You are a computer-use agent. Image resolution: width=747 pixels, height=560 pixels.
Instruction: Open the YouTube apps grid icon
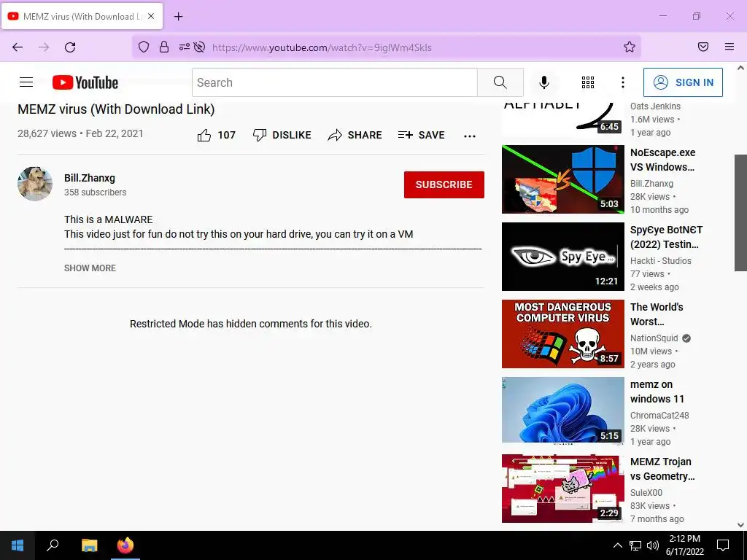pyautogui.click(x=588, y=82)
